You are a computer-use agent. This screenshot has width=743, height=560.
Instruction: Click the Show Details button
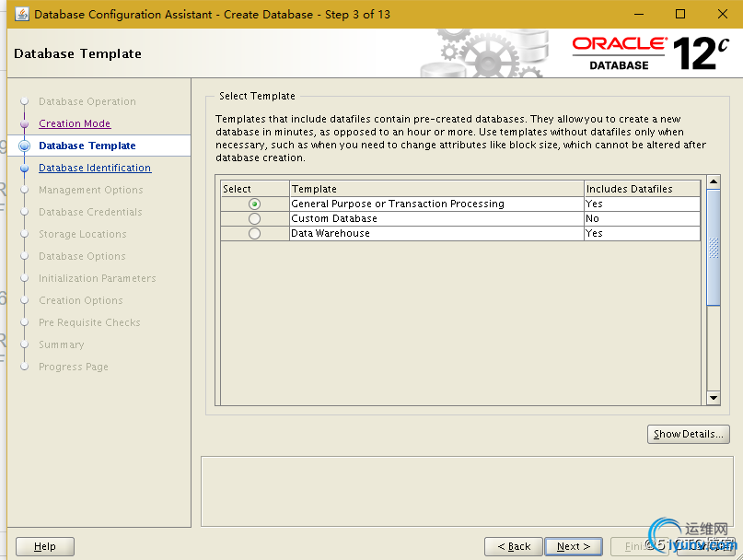689,434
